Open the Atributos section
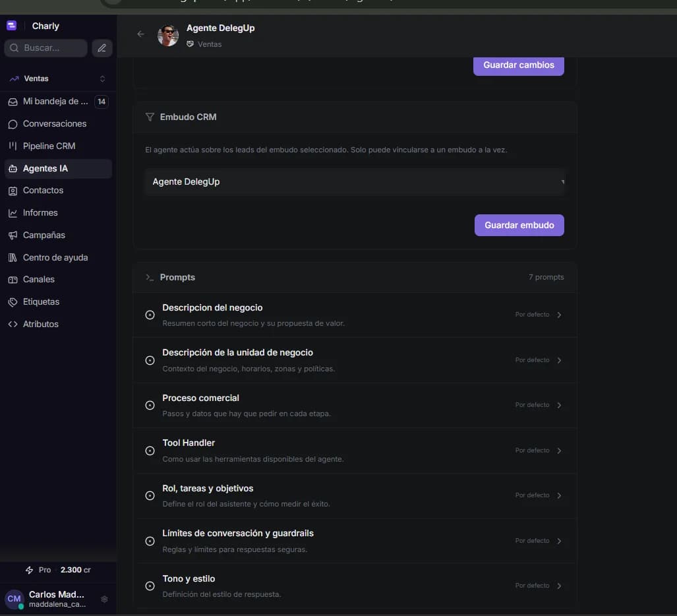Viewport: 677px width, 616px height. click(x=58, y=324)
